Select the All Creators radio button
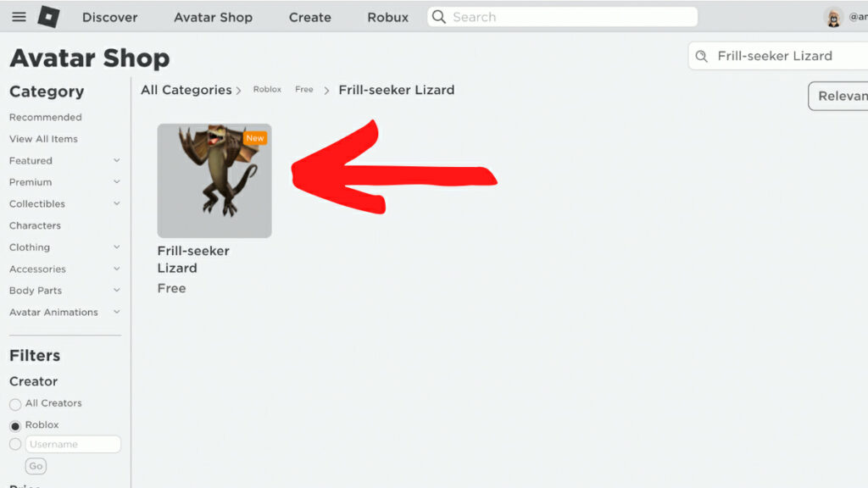868x488 pixels. point(15,404)
